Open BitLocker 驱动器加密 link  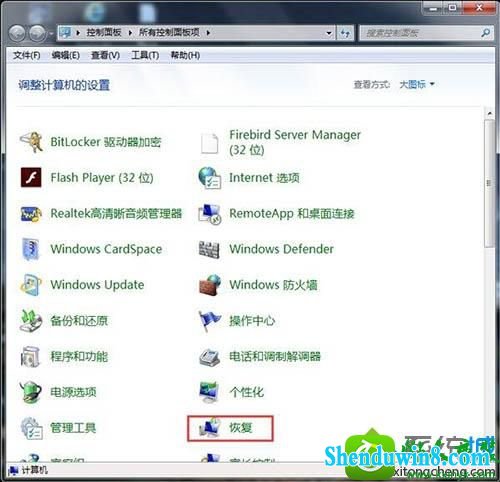106,142
